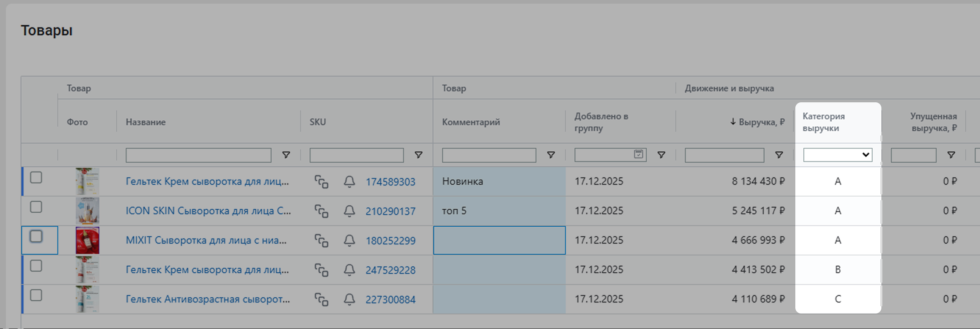Click the copy icon for SKU 174589303
The height and width of the screenshot is (329, 980).
[322, 182]
